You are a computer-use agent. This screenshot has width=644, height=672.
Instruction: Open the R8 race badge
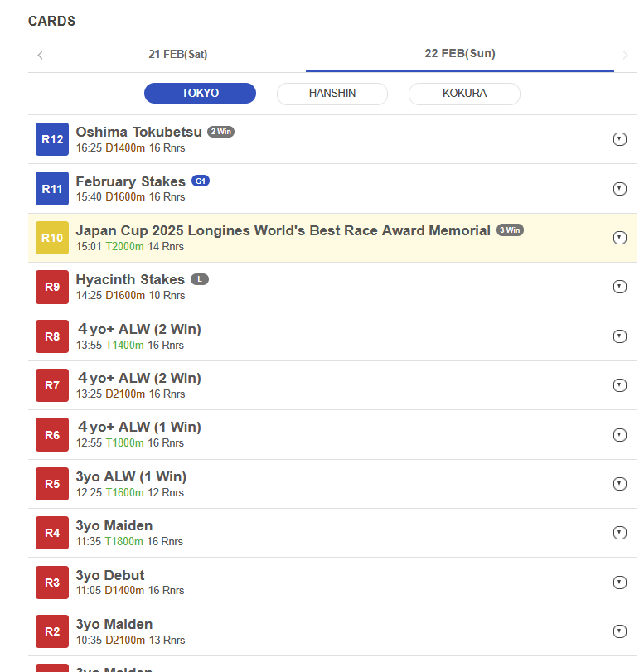[52, 336]
